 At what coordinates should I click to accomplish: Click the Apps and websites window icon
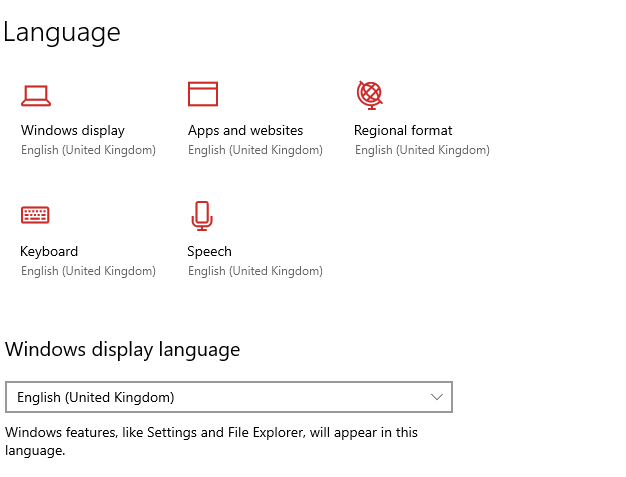(x=203, y=94)
